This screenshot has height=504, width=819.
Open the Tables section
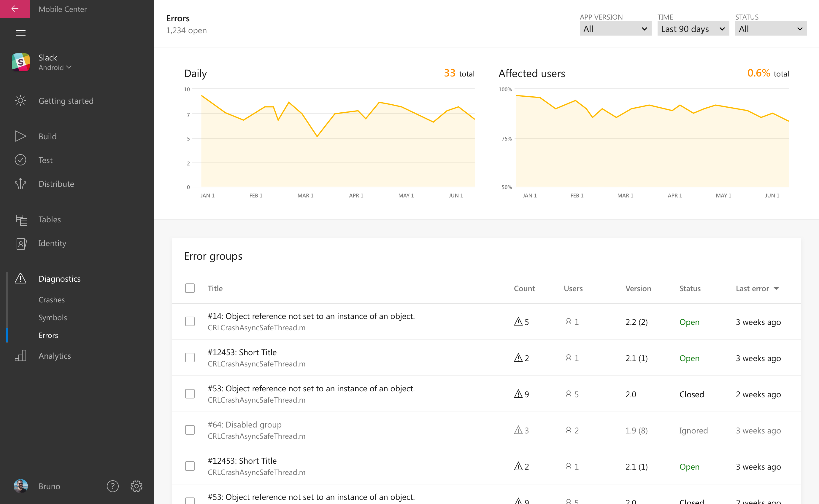tap(49, 219)
